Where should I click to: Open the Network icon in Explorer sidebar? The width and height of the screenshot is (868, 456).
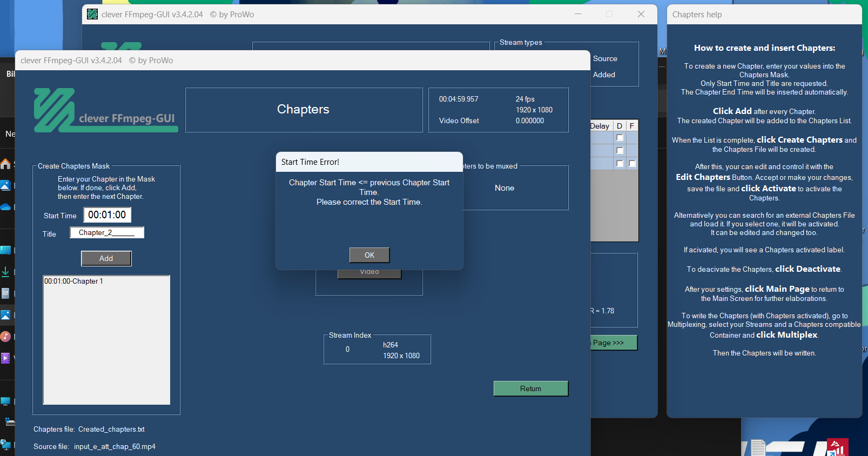click(5, 444)
